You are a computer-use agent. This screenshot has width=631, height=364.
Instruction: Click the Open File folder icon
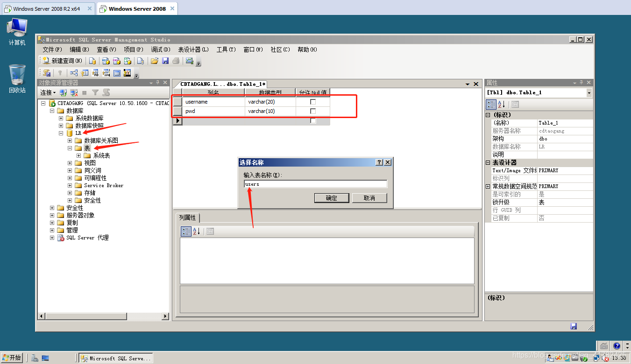(x=155, y=61)
